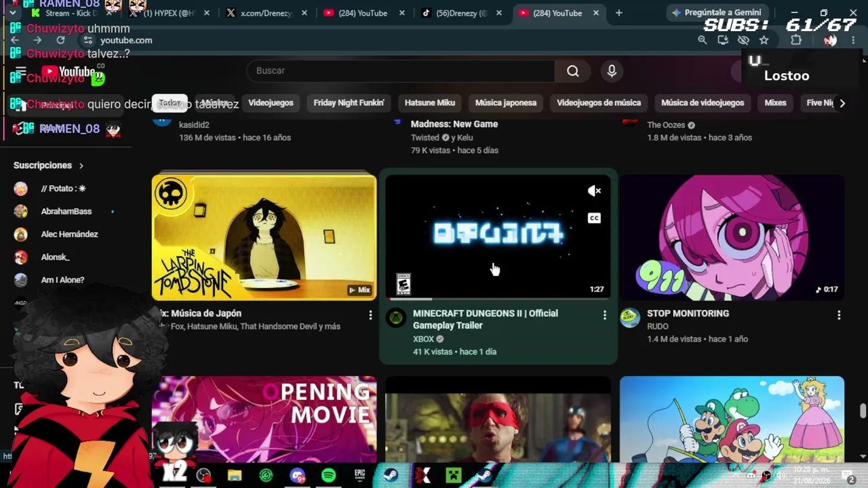Open the zoom magnifier icon in the address bar
This screenshot has height=488, width=868.
point(703,40)
